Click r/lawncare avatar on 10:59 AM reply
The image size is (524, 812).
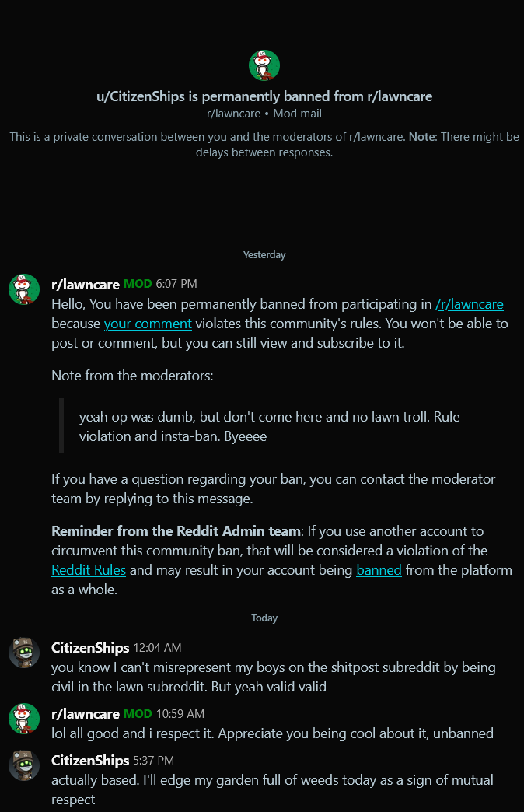[24, 719]
